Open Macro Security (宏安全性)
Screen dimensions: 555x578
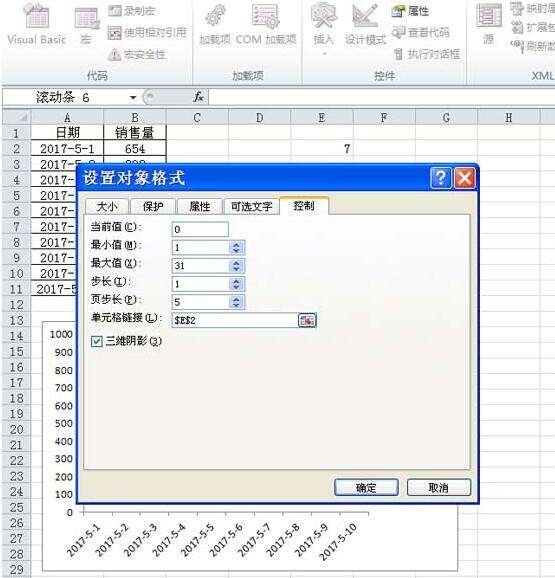click(137, 55)
